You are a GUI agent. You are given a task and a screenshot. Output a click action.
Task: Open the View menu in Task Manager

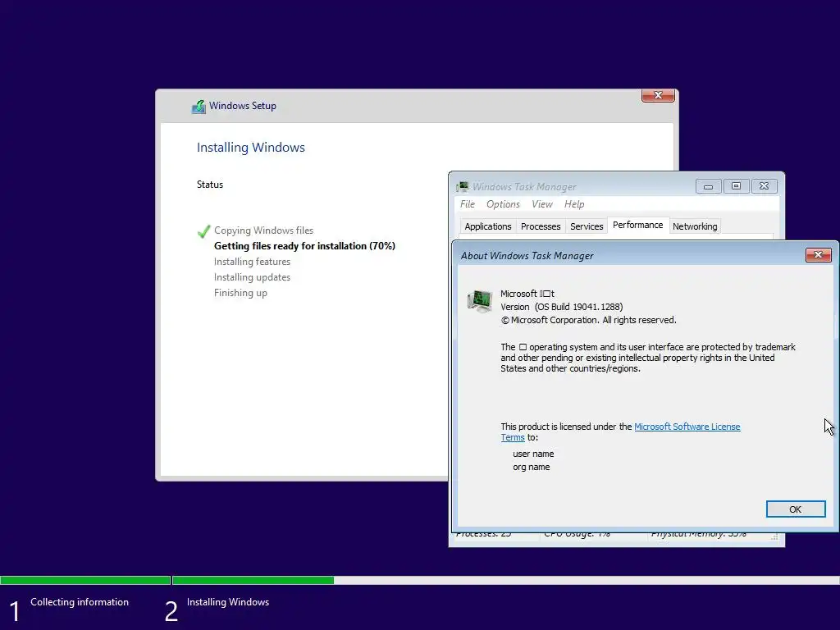click(x=541, y=204)
